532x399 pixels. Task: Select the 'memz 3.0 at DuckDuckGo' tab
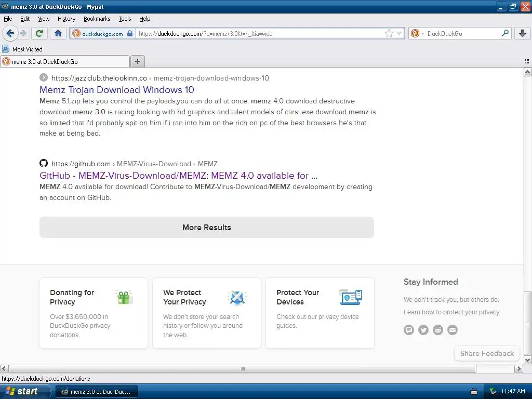coord(65,61)
